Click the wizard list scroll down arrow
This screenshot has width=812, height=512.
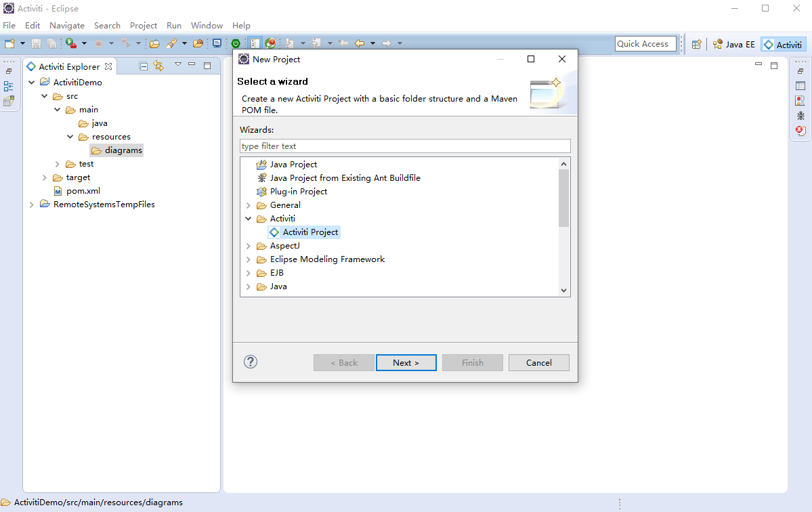[x=564, y=291]
